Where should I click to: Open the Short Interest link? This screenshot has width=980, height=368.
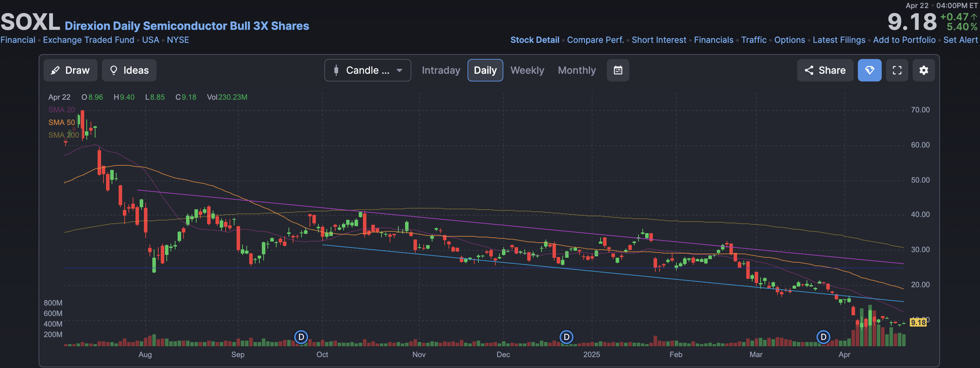point(659,40)
